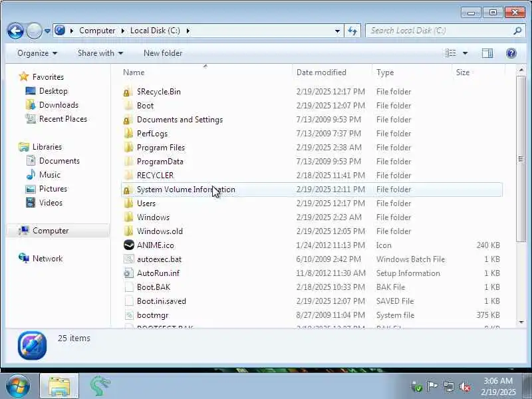532x399 pixels.
Task: Select the ANIME.ico file icon
Action: [x=129, y=245]
